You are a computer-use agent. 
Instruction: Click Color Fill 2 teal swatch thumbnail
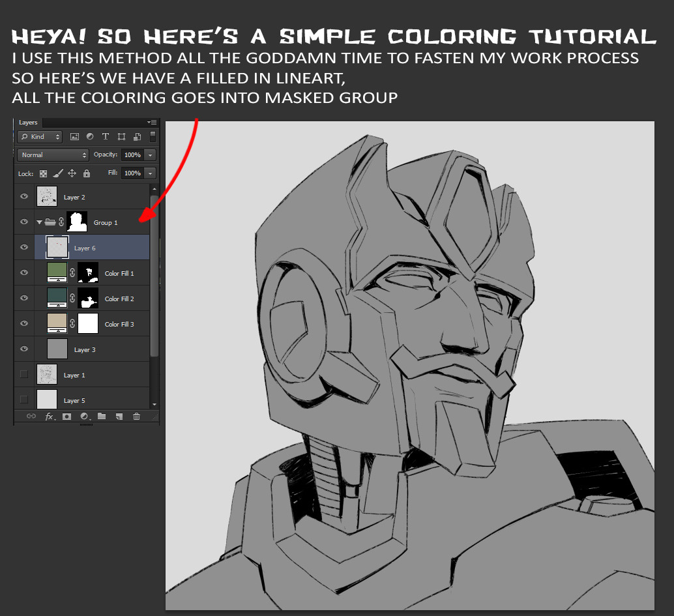pyautogui.click(x=57, y=298)
